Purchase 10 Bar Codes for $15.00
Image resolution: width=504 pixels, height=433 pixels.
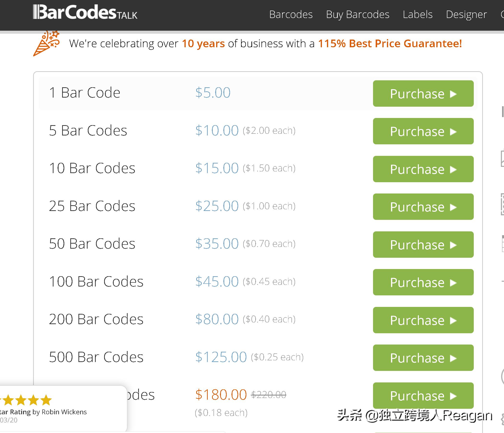[423, 169]
